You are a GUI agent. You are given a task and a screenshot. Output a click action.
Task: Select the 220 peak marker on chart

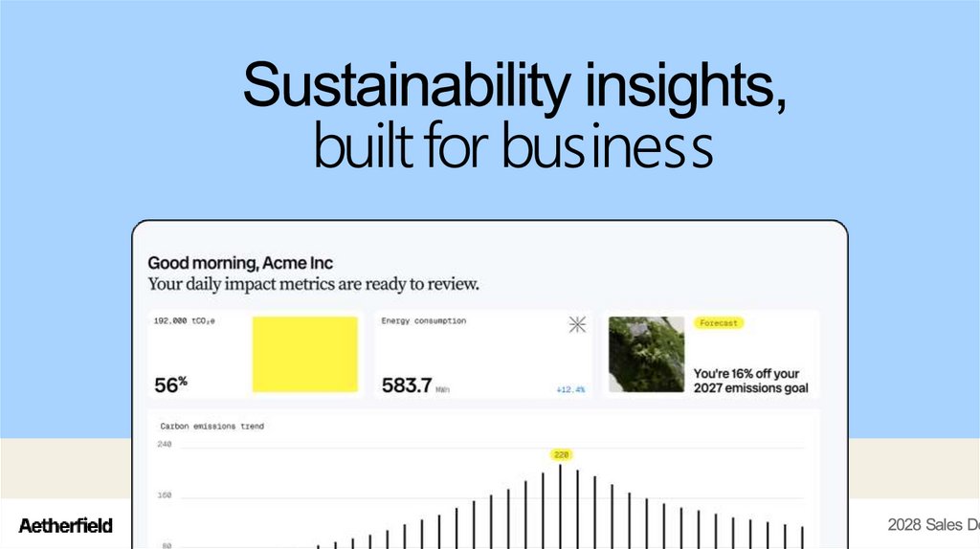(x=560, y=454)
